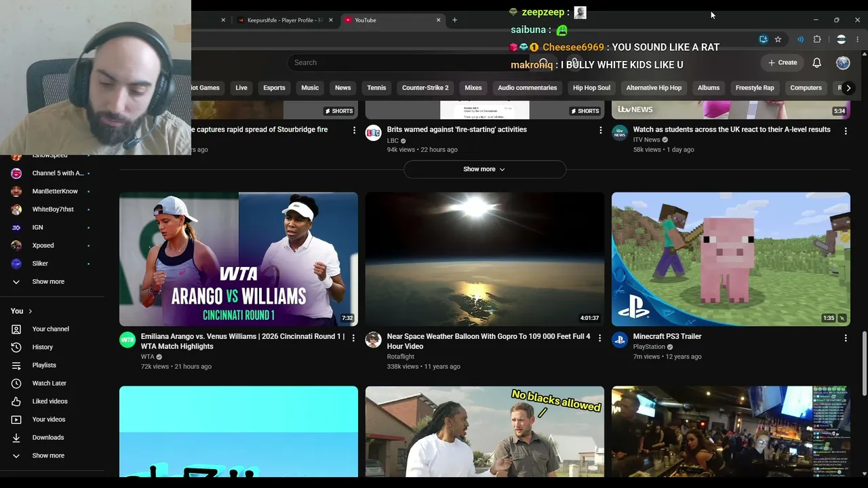Open the Xposed subscription
Viewport: 868px width, 488px height.
click(x=52, y=245)
